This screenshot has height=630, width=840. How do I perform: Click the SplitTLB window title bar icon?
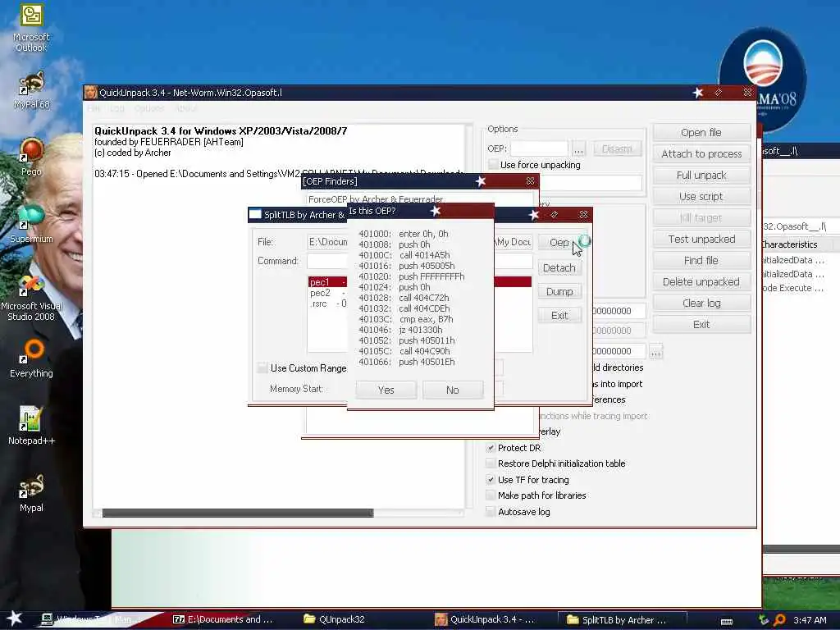(x=256, y=214)
